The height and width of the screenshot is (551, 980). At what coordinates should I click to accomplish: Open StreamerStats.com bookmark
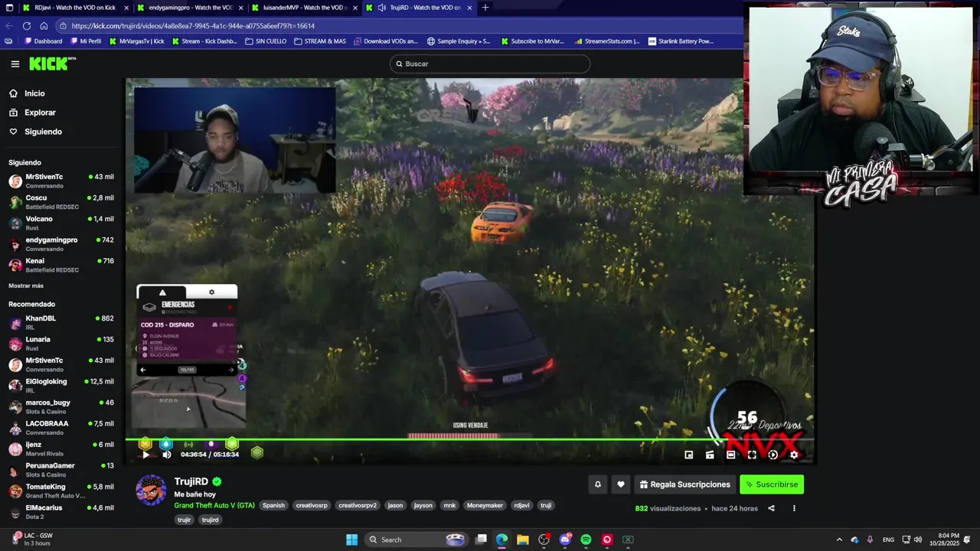[606, 41]
